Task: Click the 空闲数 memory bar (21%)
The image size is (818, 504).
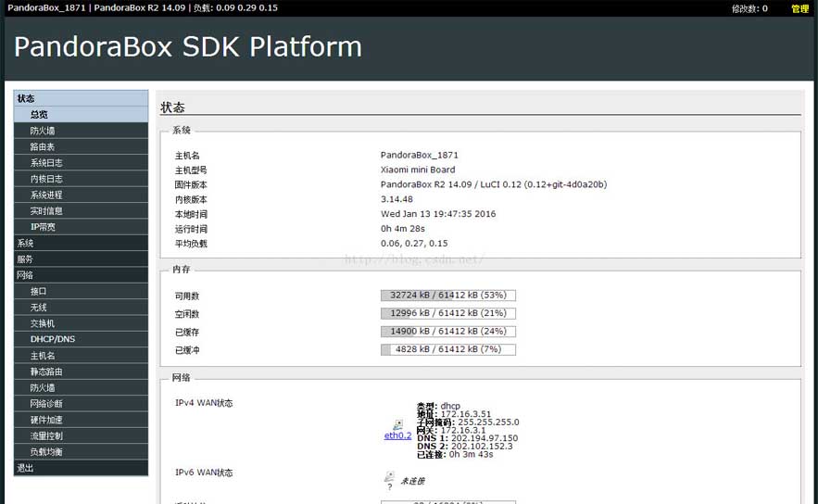Action: coord(448,313)
